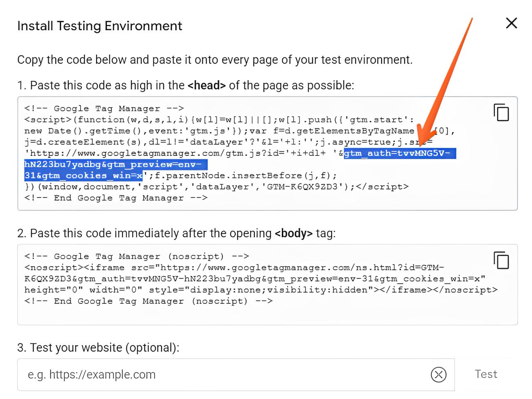This screenshot has width=532, height=399.
Task: Clear the test website URL field
Action: coord(438,374)
